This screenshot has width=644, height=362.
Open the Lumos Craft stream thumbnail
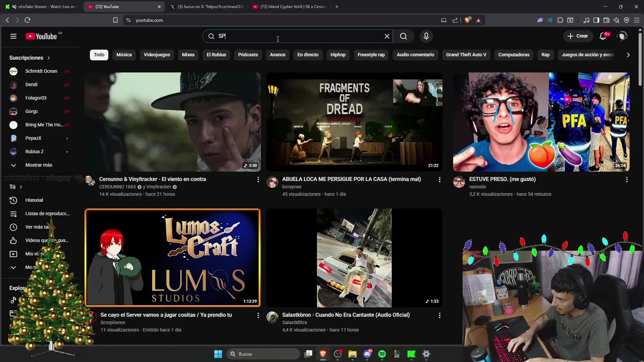173,257
